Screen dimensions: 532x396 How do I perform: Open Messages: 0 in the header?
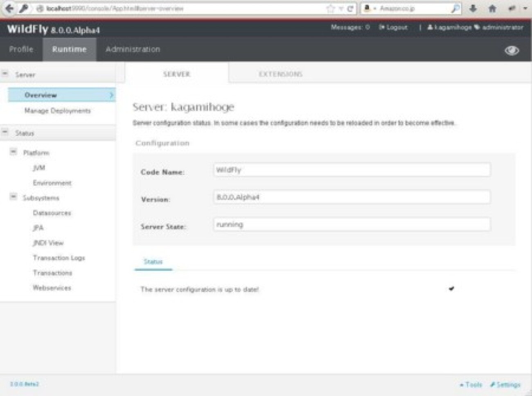click(350, 27)
